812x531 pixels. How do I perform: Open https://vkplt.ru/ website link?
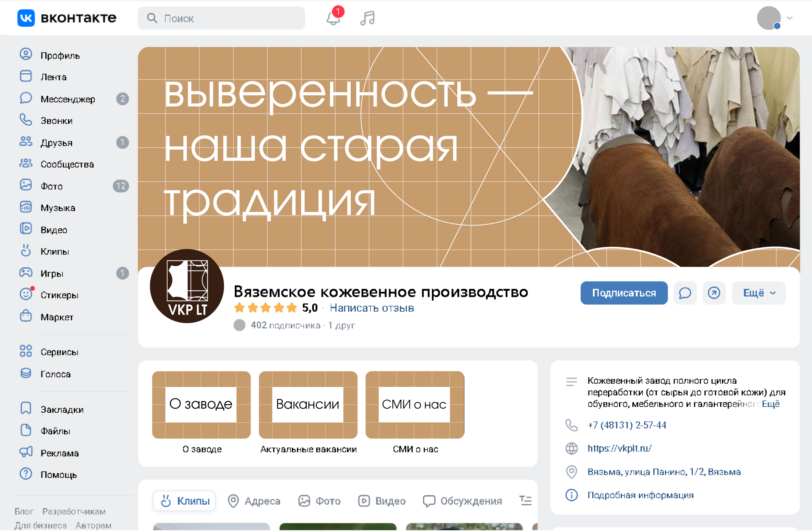(x=619, y=448)
